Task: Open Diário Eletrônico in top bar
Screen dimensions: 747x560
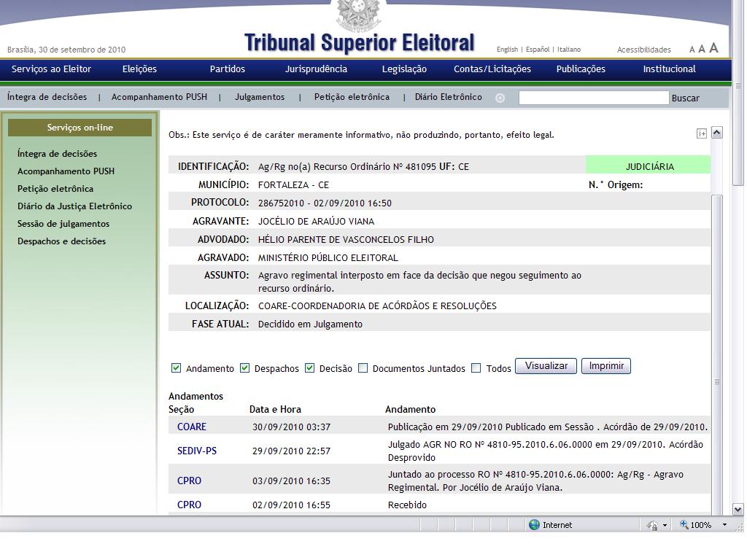Action: 449,97
